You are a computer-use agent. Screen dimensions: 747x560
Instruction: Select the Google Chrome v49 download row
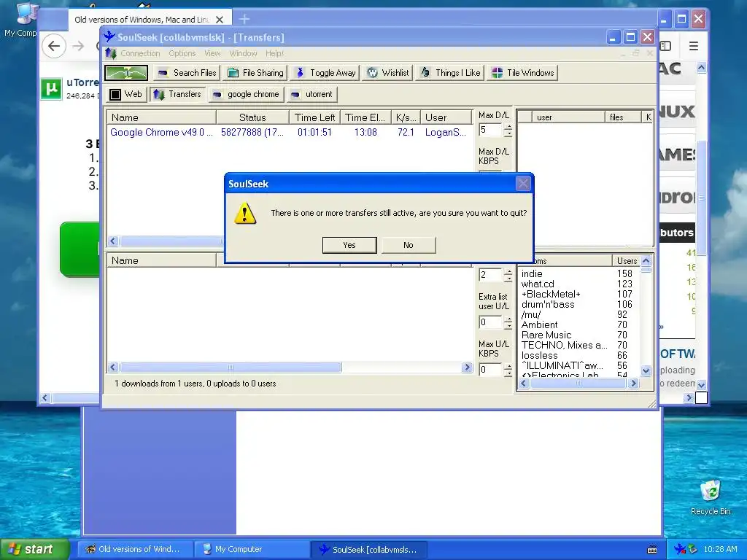[x=289, y=133]
